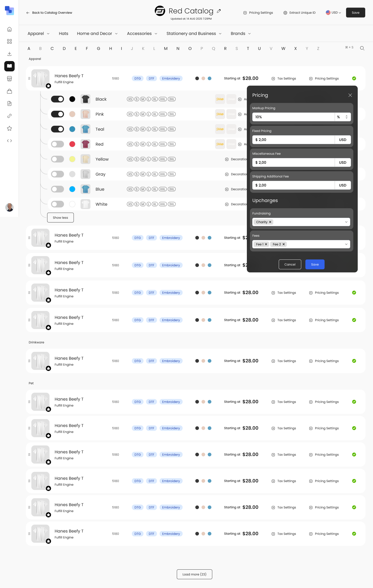The image size is (373, 588).
Task: Filter by letter A
Action: (29, 49)
